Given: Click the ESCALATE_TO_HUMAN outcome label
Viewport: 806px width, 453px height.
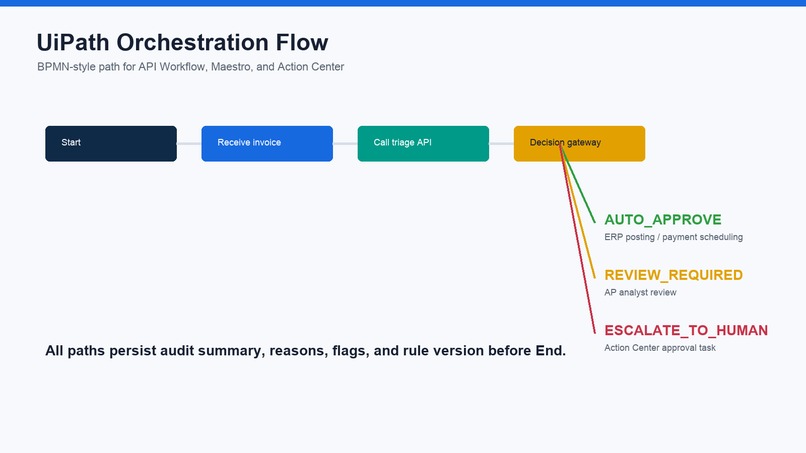Looking at the screenshot, I should (686, 331).
